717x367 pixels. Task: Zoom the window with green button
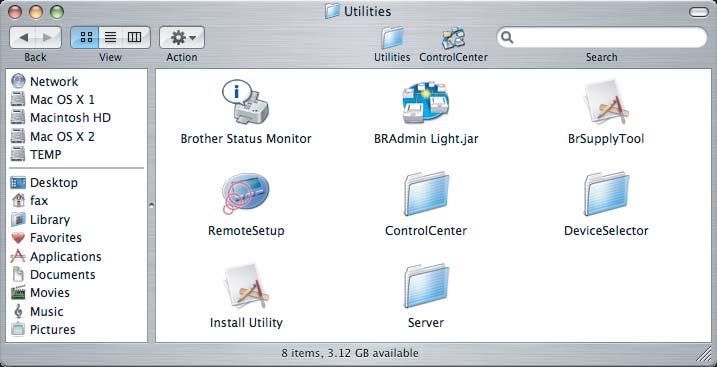tap(57, 12)
